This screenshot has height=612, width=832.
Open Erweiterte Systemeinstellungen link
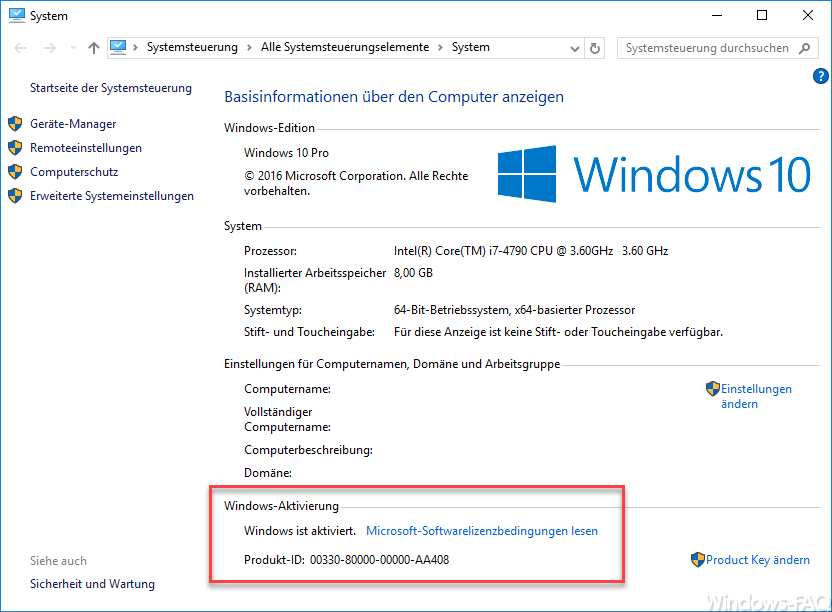pos(112,196)
